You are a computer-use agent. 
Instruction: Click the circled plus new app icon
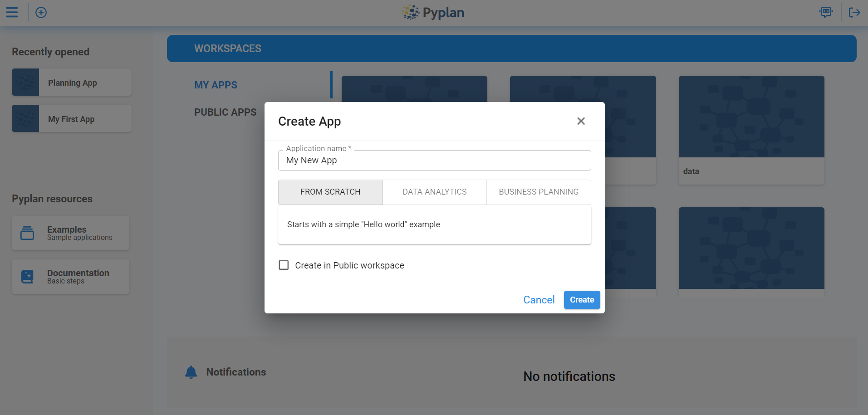coord(41,12)
